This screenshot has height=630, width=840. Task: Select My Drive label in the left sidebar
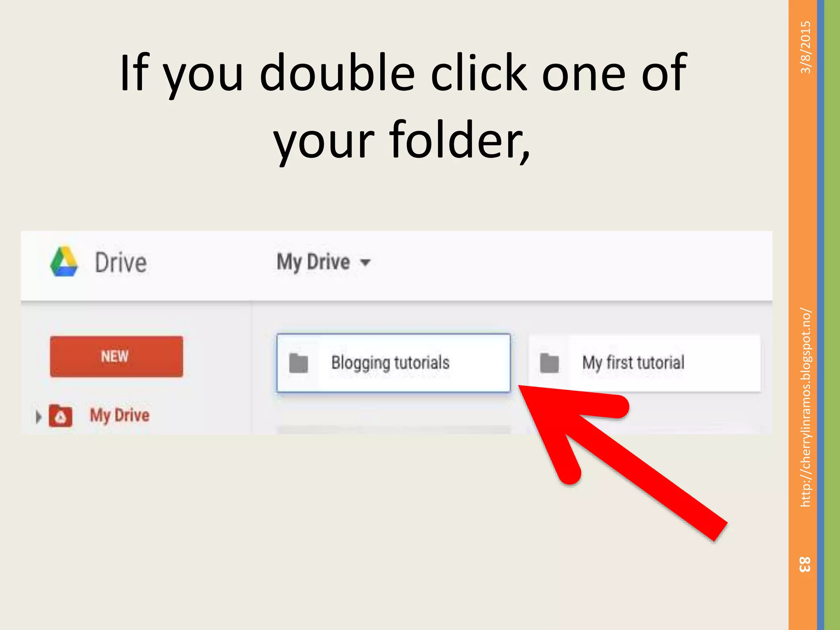click(120, 415)
